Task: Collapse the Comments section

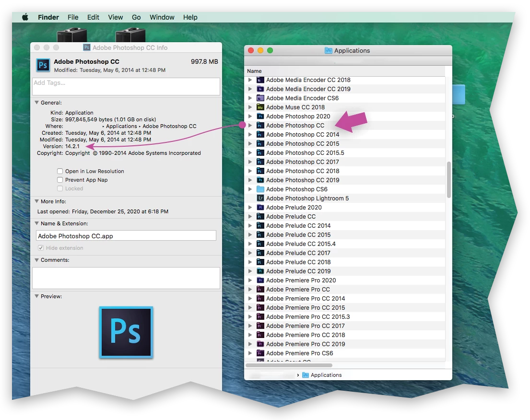Action: [36, 260]
